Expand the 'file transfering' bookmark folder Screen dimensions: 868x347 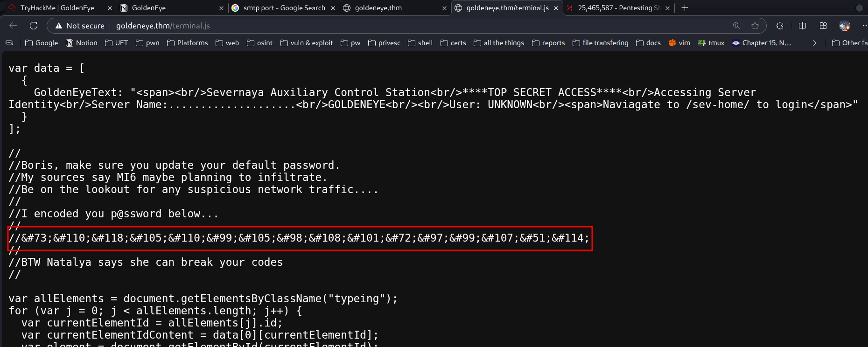click(600, 43)
